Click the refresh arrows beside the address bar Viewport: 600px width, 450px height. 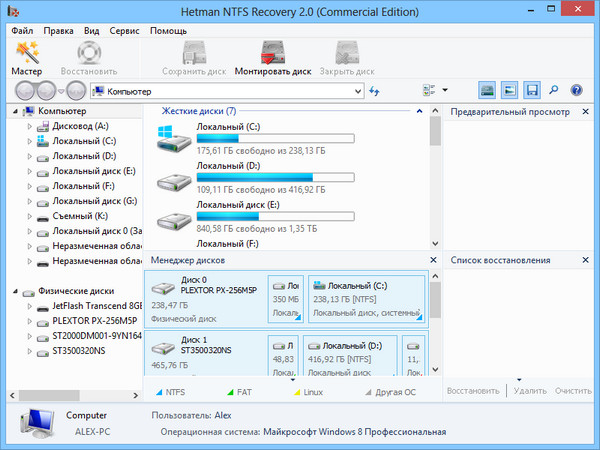point(374,92)
